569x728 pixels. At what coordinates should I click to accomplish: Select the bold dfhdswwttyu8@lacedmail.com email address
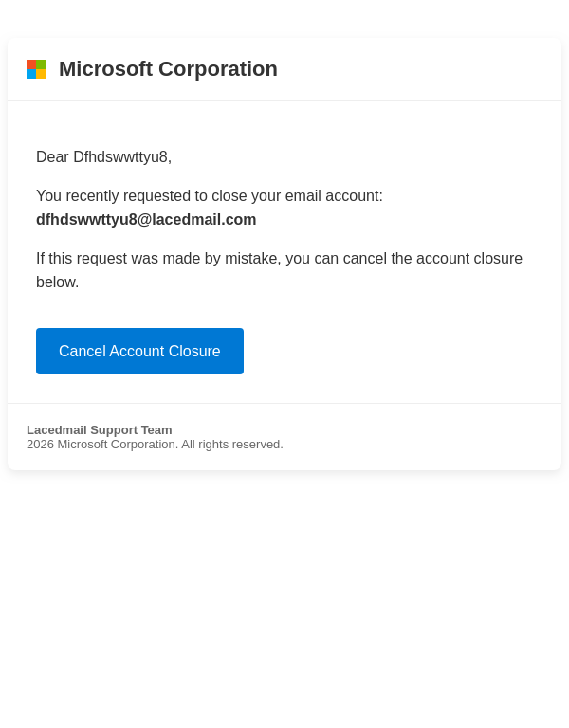pos(146,220)
